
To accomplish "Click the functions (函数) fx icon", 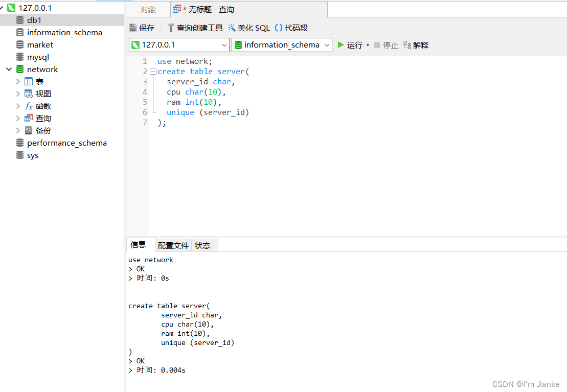I will (29, 106).
